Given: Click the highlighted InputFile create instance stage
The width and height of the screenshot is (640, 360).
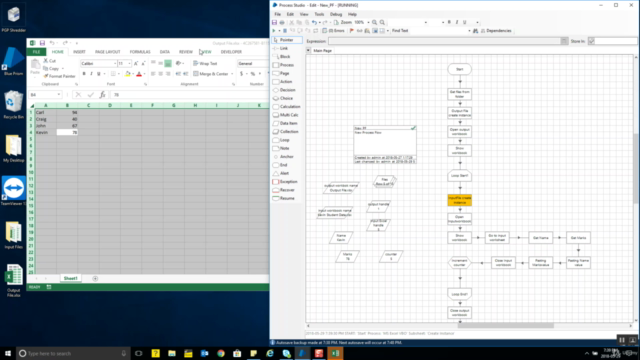Looking at the screenshot, I should (460, 200).
